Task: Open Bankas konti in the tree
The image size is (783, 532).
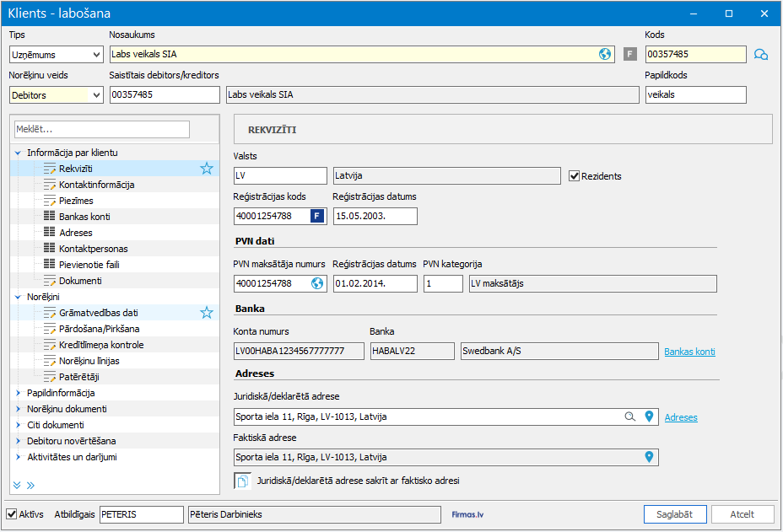Action: point(84,217)
